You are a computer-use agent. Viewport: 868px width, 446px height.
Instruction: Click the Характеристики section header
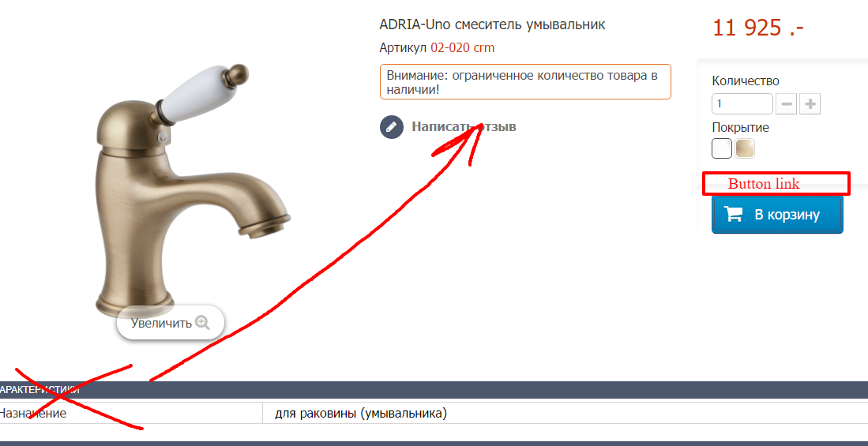[x=434, y=390]
